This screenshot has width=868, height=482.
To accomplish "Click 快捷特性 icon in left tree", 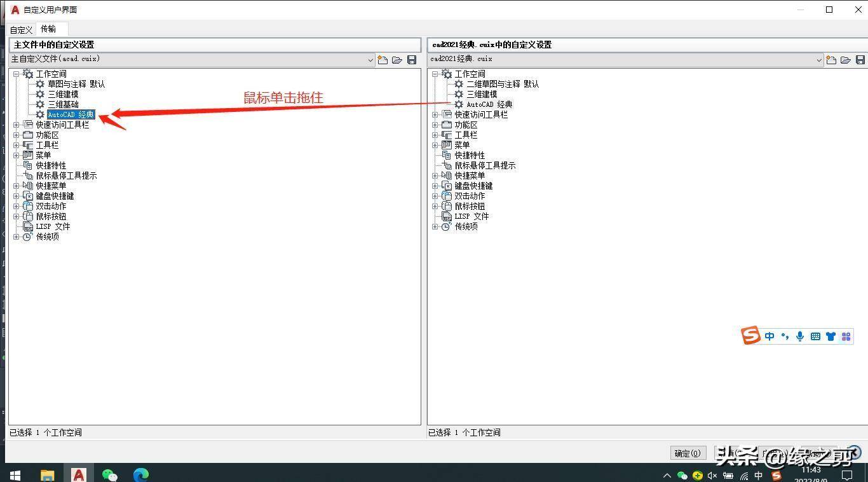I will pos(28,165).
